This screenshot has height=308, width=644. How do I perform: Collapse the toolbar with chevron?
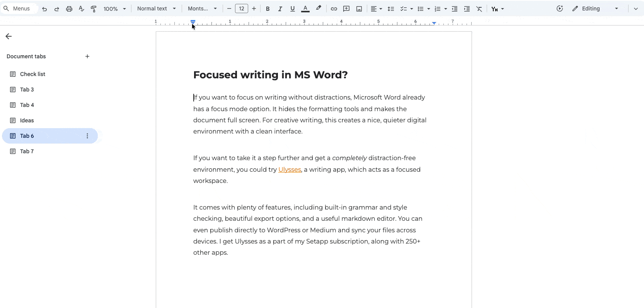pos(636,8)
